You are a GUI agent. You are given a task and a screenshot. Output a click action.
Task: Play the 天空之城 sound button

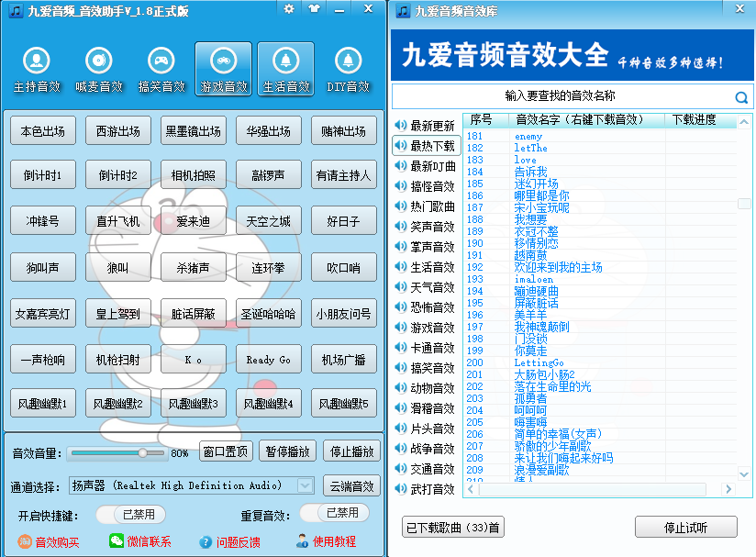(269, 221)
